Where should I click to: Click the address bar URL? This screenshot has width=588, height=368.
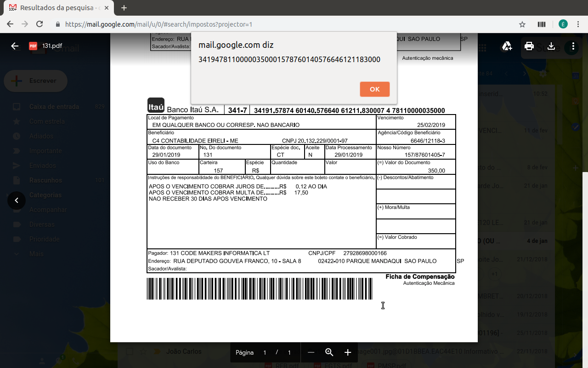(158, 24)
